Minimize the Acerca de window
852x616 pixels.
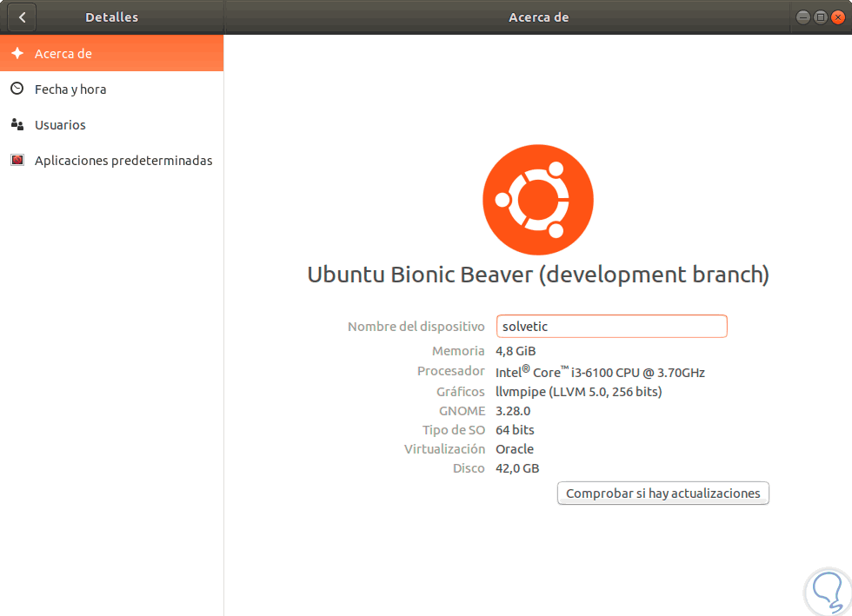[x=802, y=17]
